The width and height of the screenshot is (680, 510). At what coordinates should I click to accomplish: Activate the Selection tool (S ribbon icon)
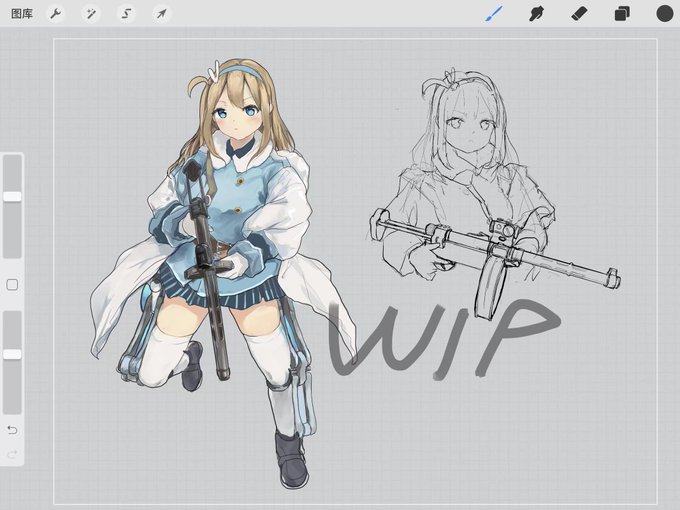point(126,14)
